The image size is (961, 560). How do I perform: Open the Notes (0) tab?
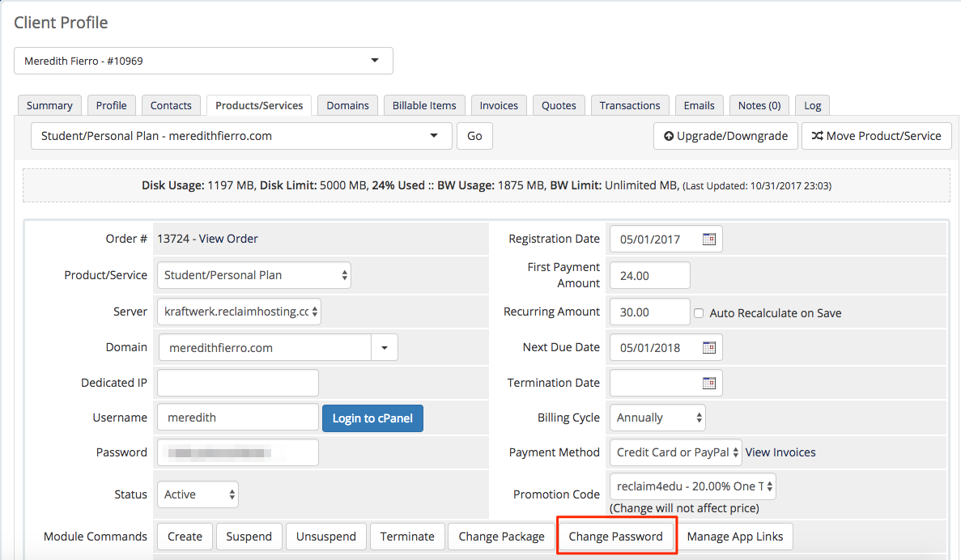pos(759,105)
